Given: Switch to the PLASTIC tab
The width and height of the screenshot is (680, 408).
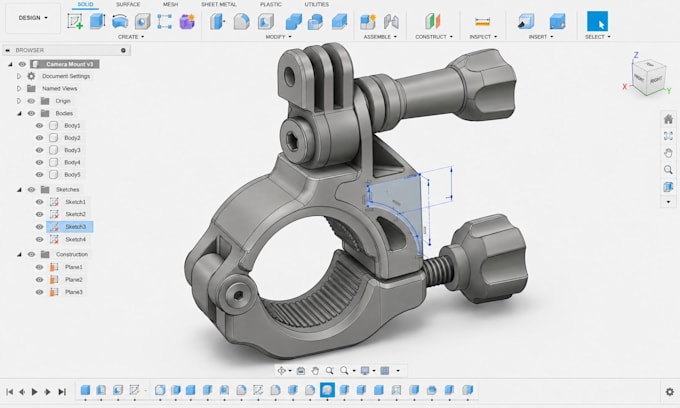Looking at the screenshot, I should pos(271,4).
